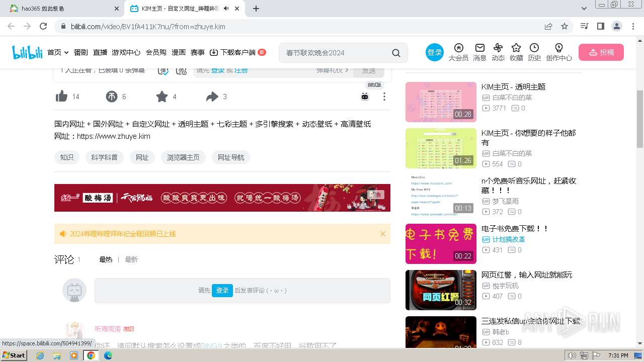Select the 网址导航 tag

tap(231, 157)
